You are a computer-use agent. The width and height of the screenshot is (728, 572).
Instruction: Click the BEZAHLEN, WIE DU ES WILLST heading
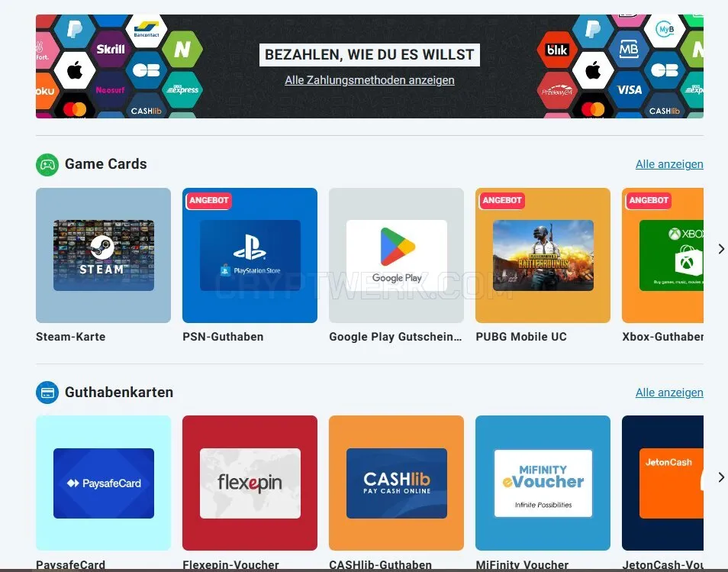[369, 55]
